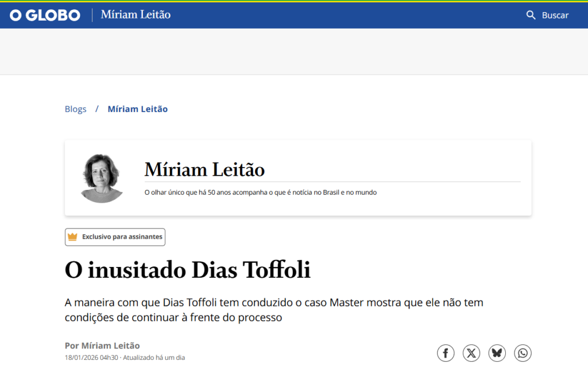Viewport: 588px width, 372px height.
Task: Click Míriam Leitão's portrait photo
Action: point(102,178)
